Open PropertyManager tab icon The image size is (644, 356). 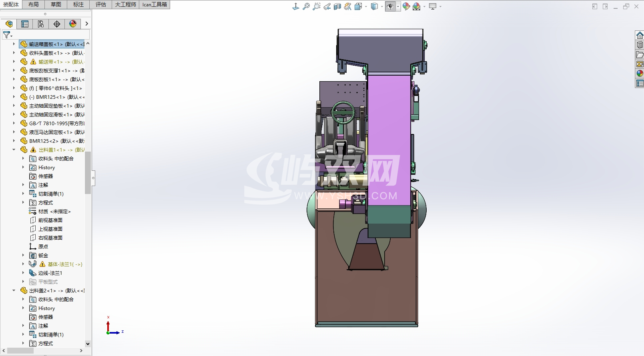pyautogui.click(x=25, y=24)
